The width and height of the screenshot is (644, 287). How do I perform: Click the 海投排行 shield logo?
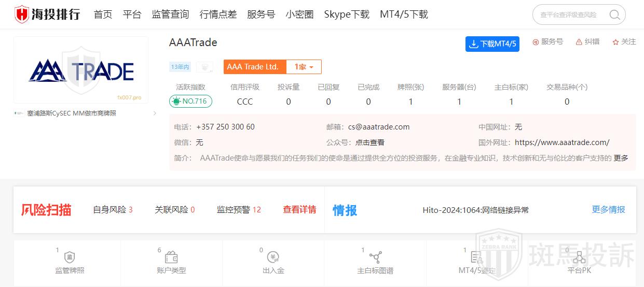click(x=22, y=15)
